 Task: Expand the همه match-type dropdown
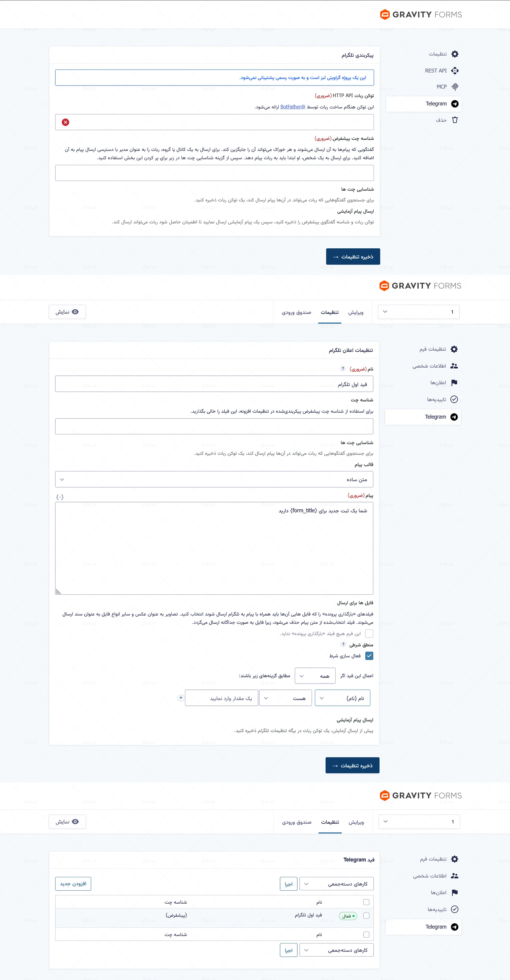click(x=315, y=676)
